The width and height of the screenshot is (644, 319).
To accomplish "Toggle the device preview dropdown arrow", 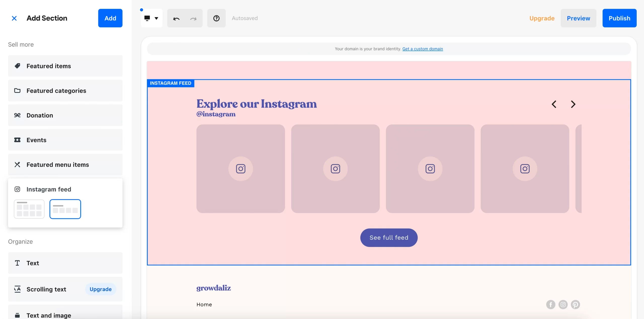I will (x=156, y=18).
